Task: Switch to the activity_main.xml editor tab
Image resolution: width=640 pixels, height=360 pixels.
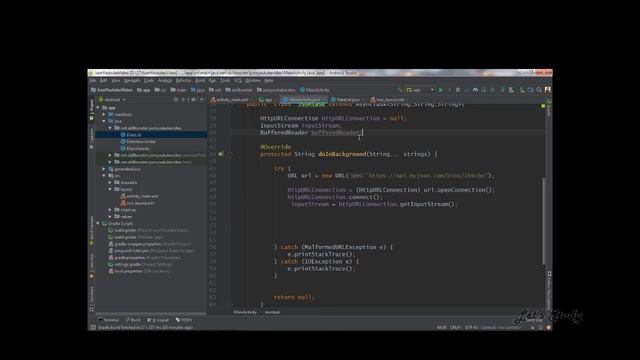Action: coord(230,100)
